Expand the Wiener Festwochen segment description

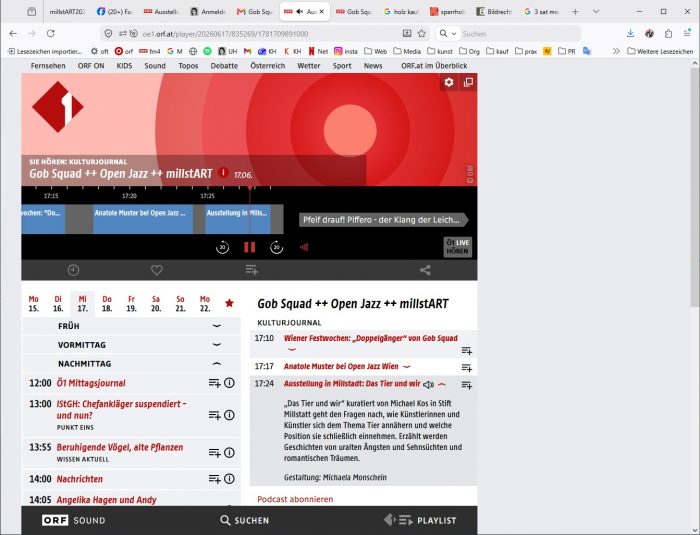pos(292,349)
